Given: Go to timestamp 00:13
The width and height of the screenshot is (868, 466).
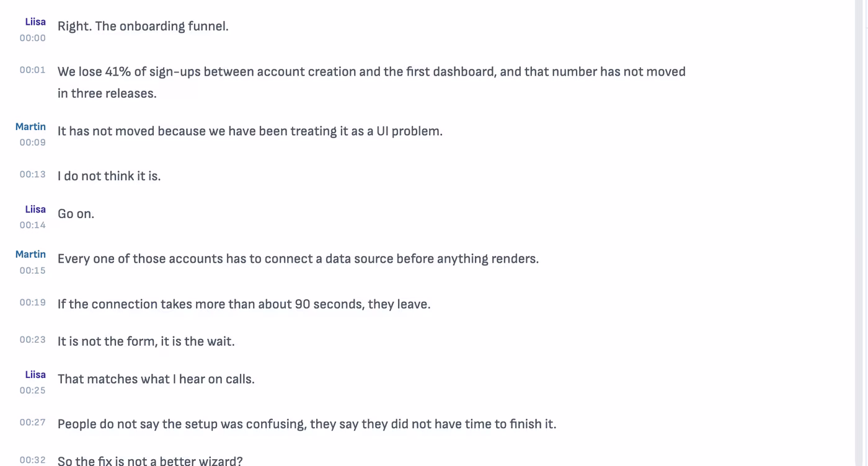Looking at the screenshot, I should coord(32,175).
